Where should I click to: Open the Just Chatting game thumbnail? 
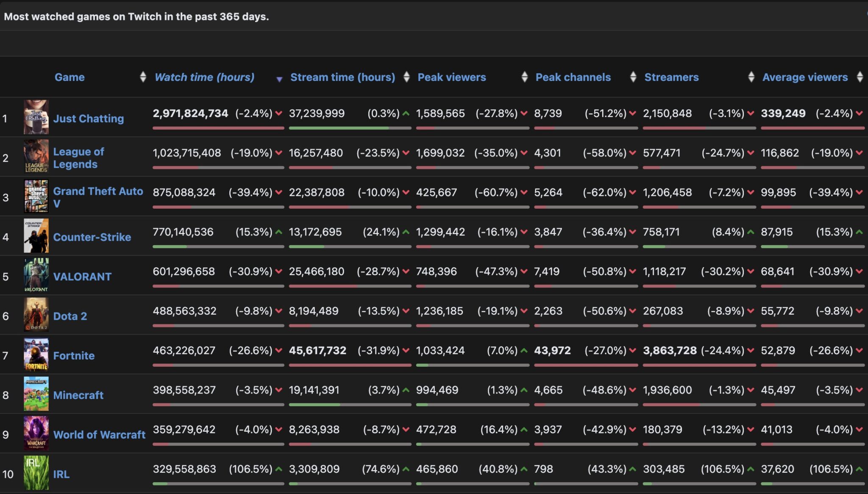click(36, 117)
